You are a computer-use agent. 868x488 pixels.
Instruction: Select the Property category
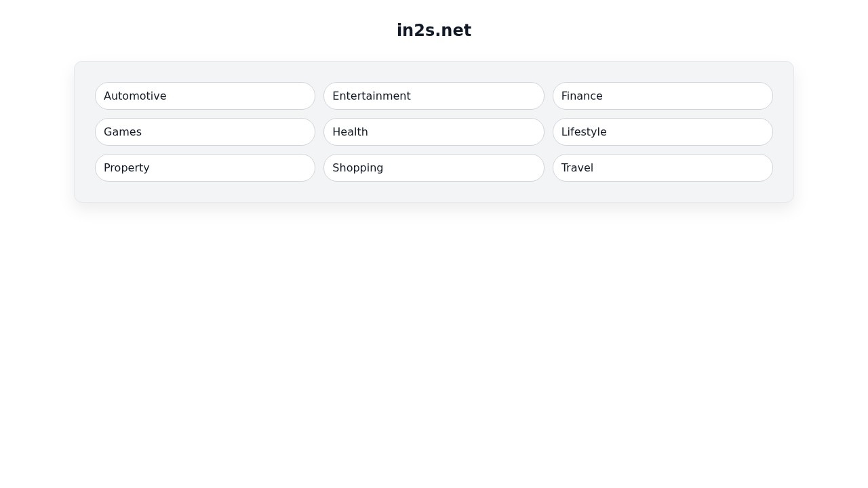[205, 167]
